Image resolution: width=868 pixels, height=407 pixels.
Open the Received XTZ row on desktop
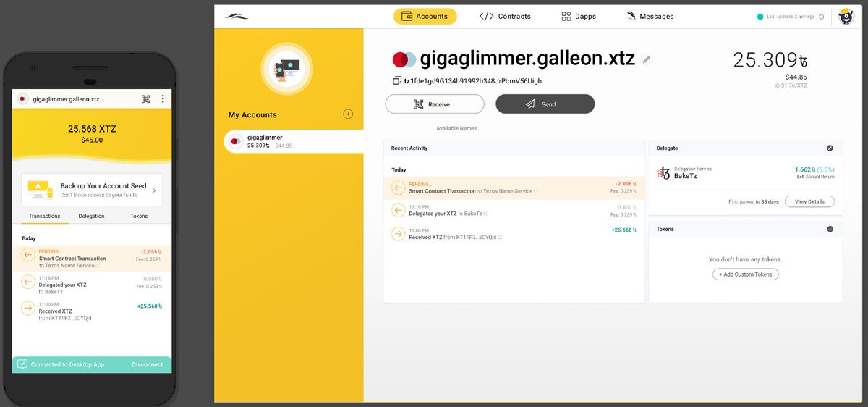(x=514, y=233)
